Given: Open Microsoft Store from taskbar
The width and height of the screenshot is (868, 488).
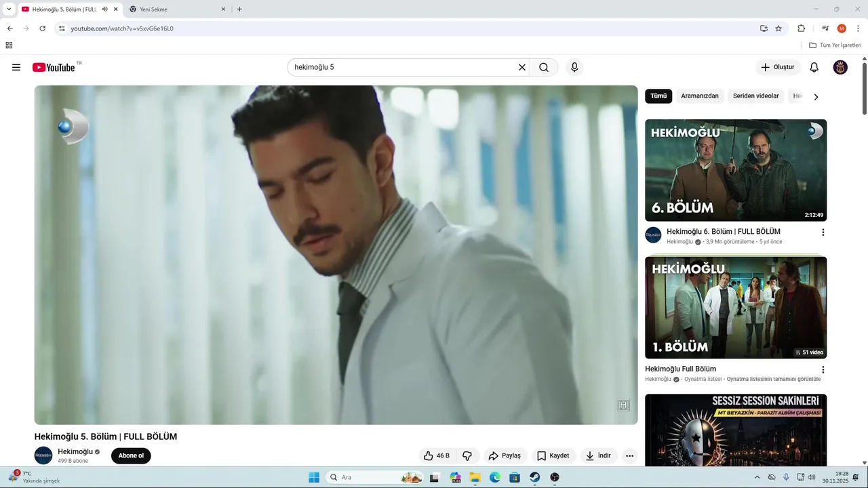Looking at the screenshot, I should 515,477.
